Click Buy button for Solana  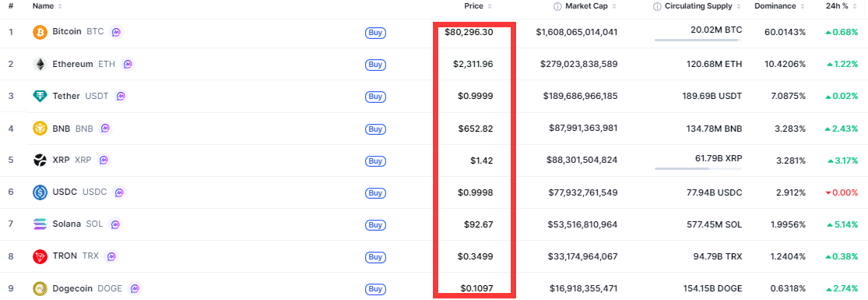point(375,225)
